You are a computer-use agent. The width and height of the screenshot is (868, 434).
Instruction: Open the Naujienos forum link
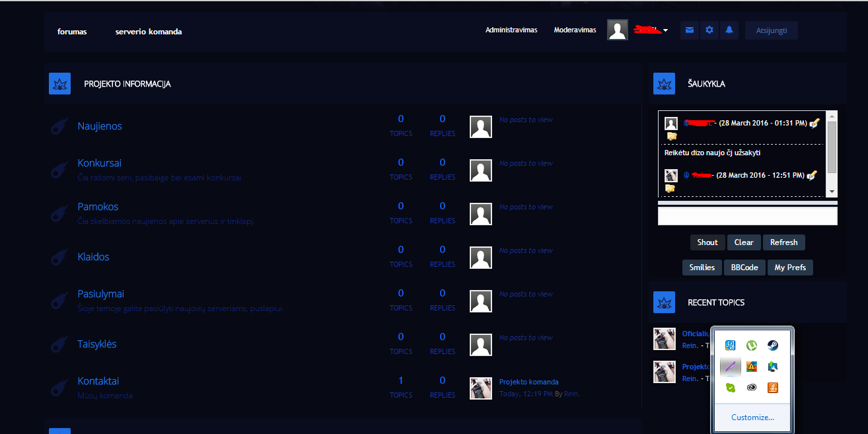click(x=100, y=126)
